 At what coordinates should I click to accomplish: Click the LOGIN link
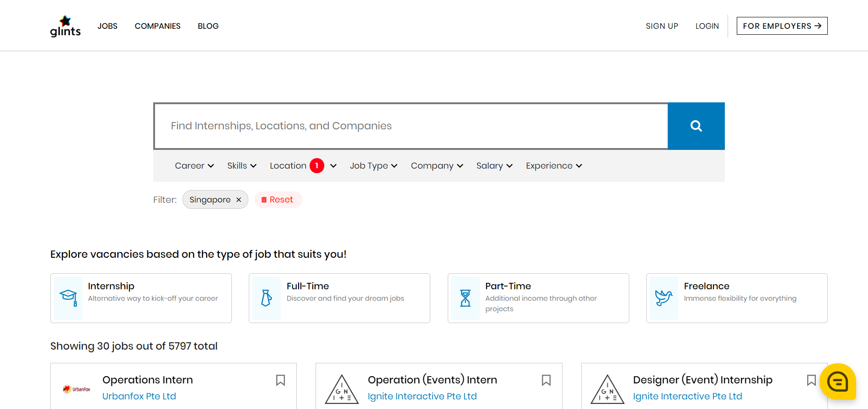(707, 26)
